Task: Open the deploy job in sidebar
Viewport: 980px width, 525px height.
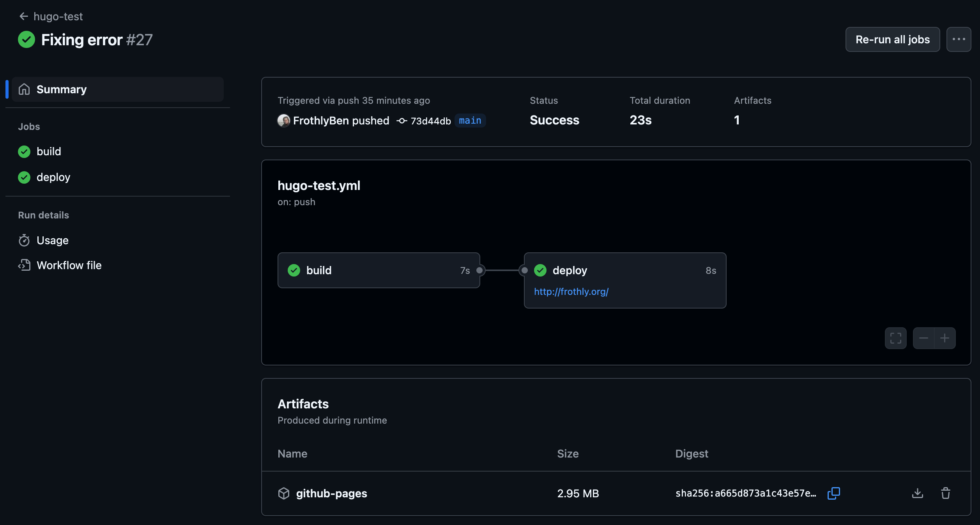Action: pos(53,177)
